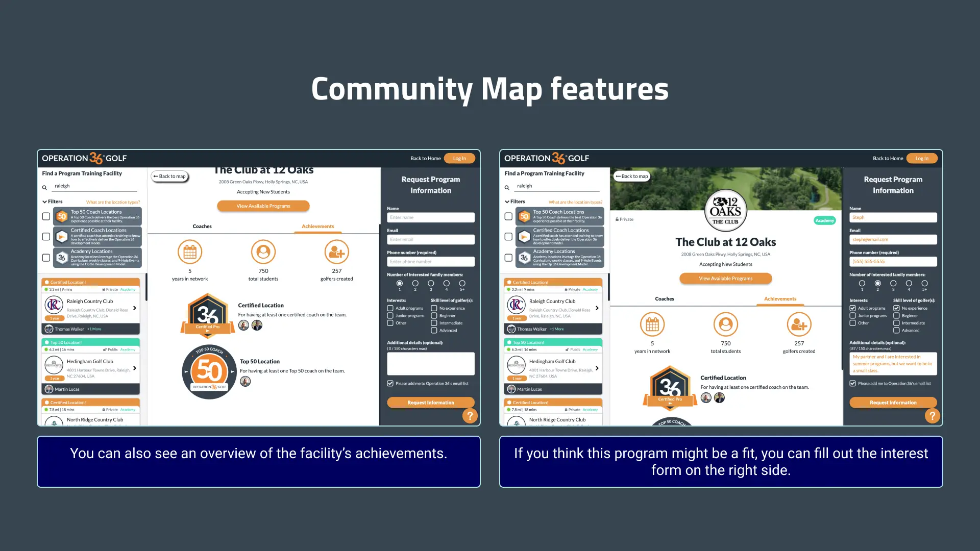Click the years in network calendar icon

tap(190, 253)
